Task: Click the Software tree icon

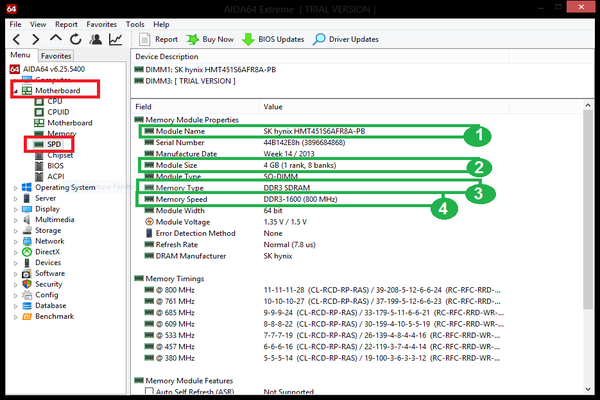Action: click(x=27, y=274)
